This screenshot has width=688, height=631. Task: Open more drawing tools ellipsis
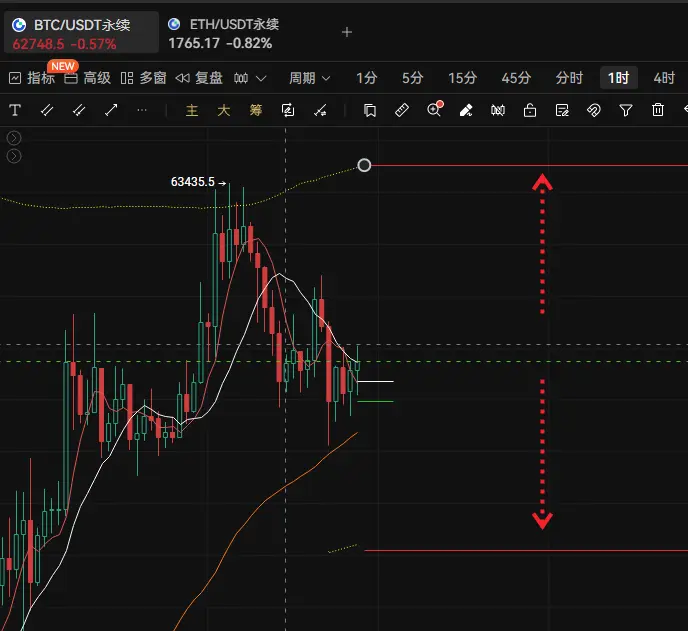142,110
